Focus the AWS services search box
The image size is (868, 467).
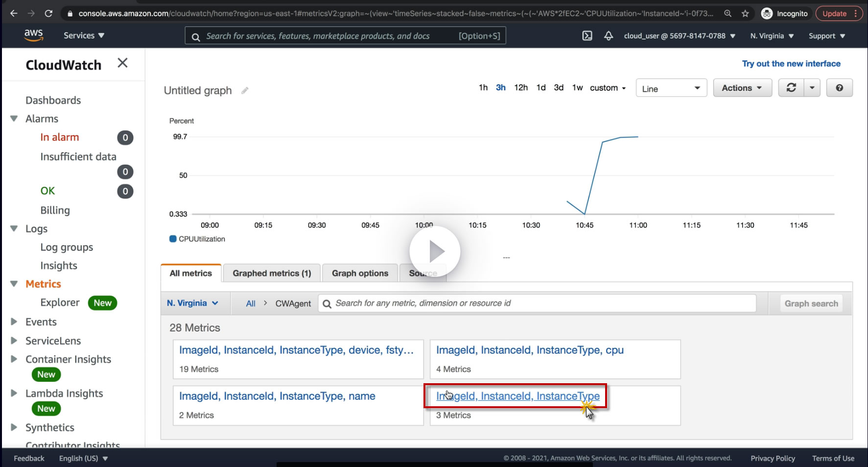point(345,36)
